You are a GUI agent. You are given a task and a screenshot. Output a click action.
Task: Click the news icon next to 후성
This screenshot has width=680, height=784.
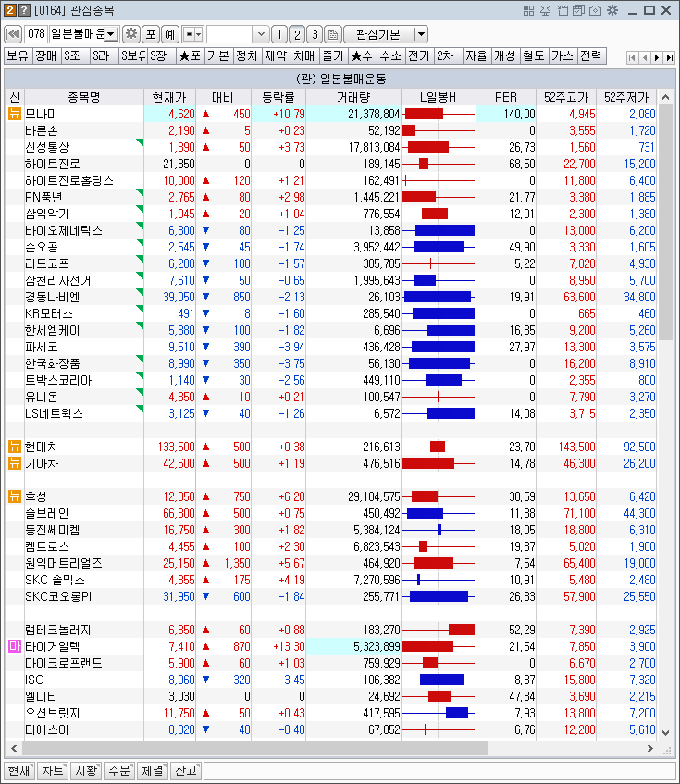click(x=15, y=496)
